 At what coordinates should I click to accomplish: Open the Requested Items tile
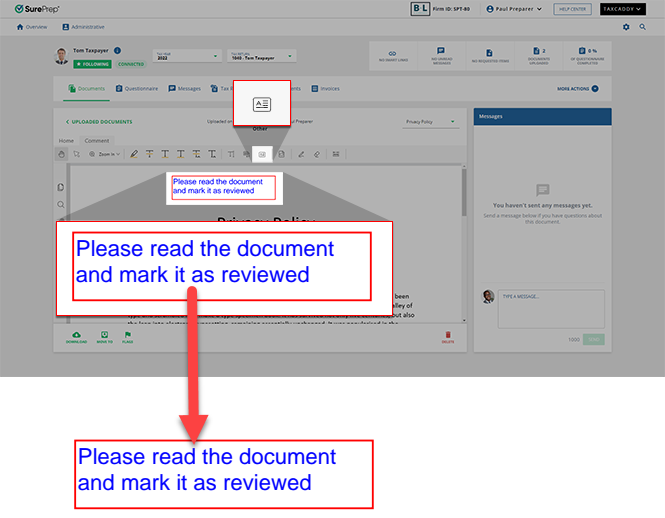coord(490,56)
